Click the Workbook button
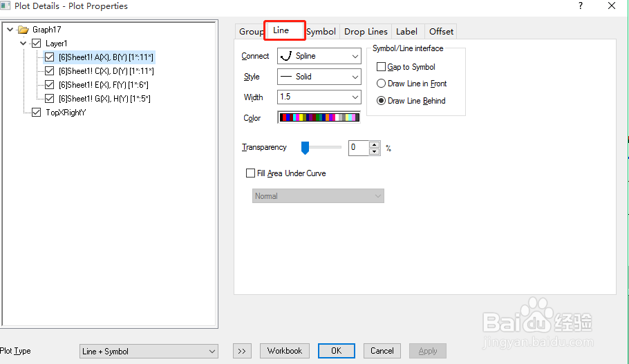 click(x=285, y=351)
